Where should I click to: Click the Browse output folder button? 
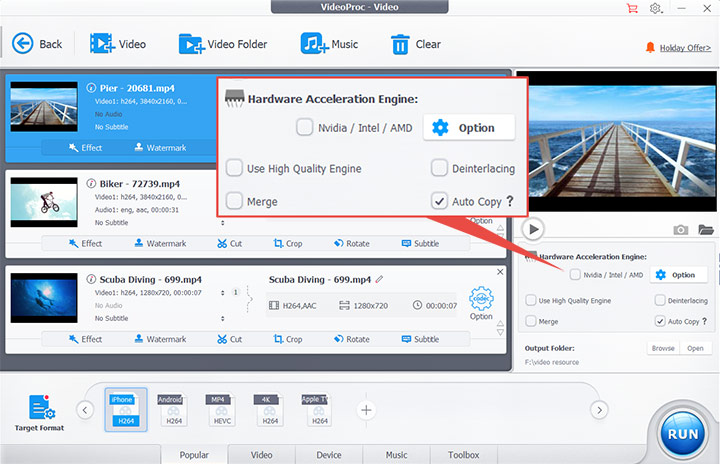click(x=663, y=349)
